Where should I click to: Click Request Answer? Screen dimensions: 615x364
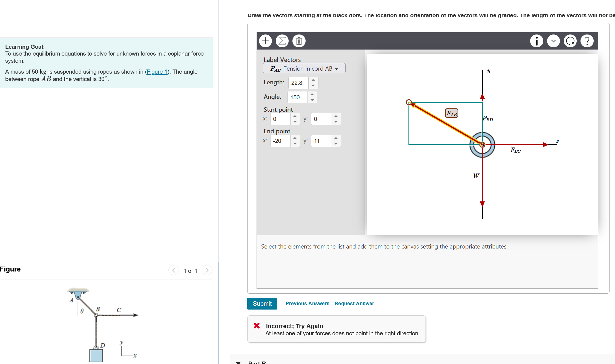click(354, 303)
